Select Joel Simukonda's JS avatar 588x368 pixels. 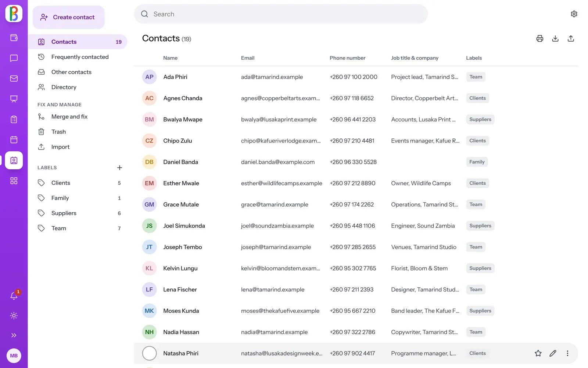tap(149, 226)
